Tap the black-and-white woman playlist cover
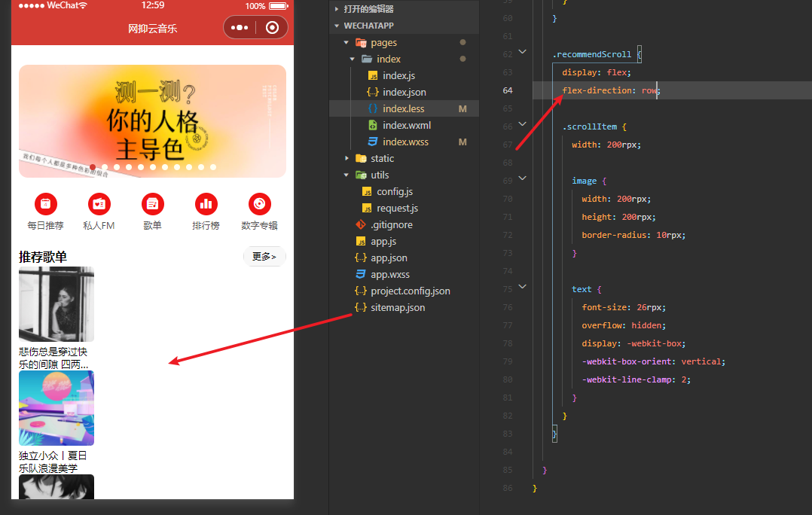The image size is (812, 515). tap(56, 304)
